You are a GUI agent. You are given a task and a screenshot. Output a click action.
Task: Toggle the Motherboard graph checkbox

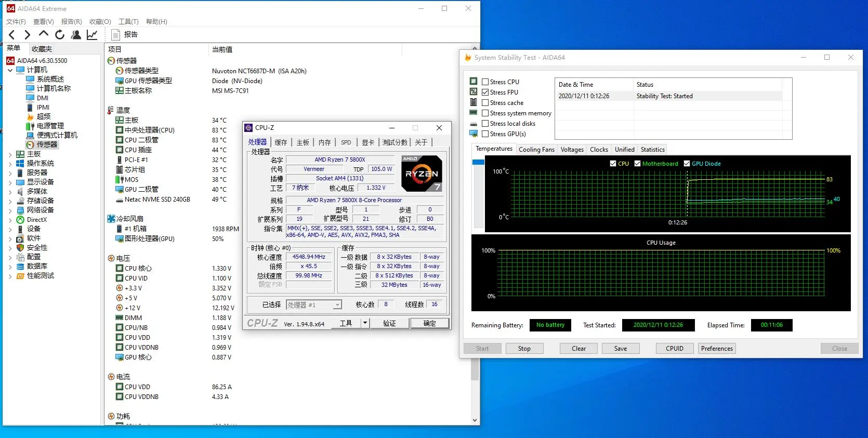click(x=637, y=164)
